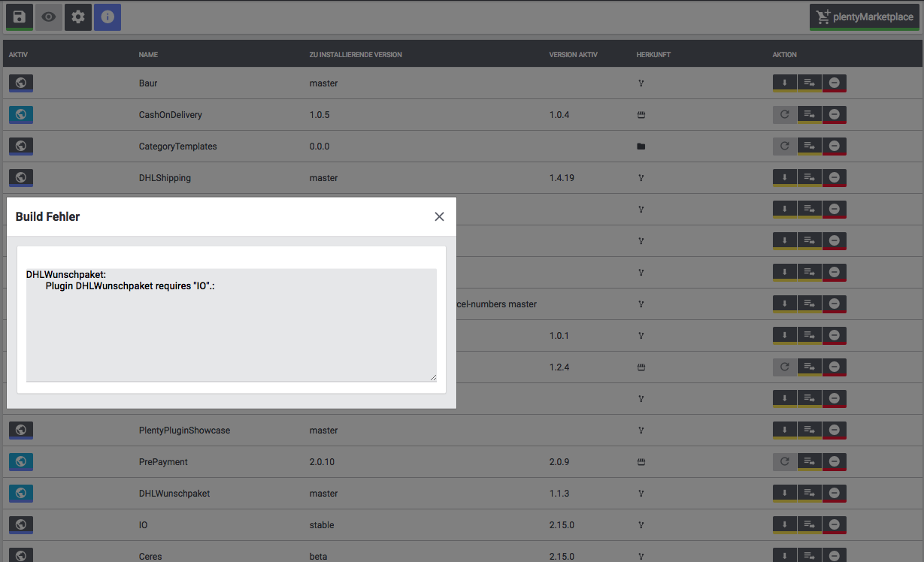
Task: Click minus icon in row with version 1.0.1
Action: [x=835, y=336]
